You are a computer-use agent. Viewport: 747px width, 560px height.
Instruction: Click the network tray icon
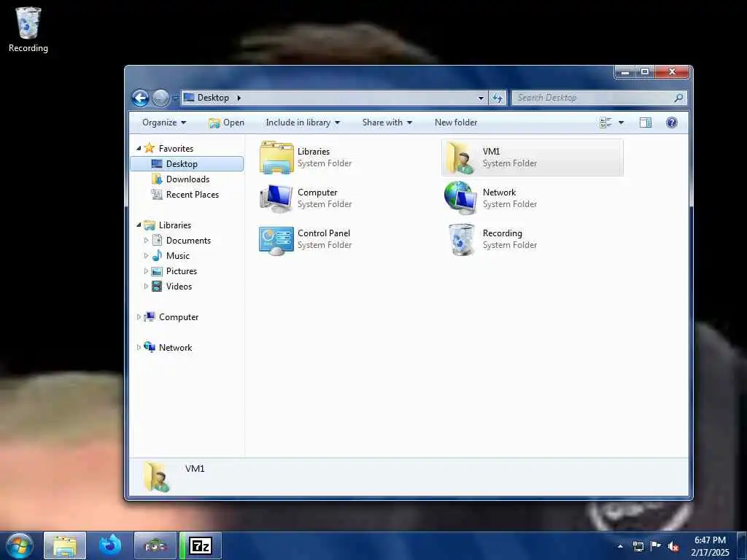click(x=638, y=546)
